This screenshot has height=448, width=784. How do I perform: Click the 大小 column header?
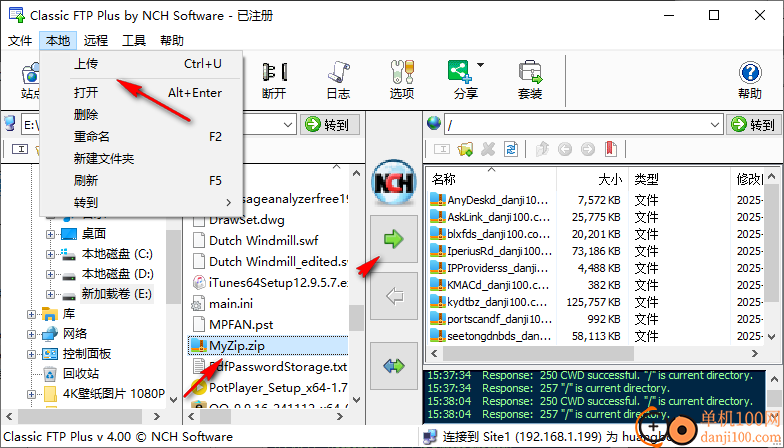[592, 178]
